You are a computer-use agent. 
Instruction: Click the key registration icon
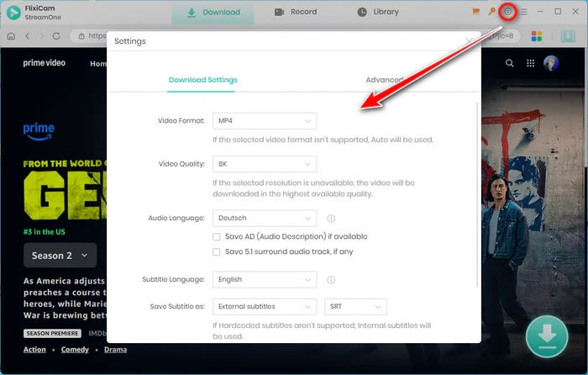click(492, 12)
